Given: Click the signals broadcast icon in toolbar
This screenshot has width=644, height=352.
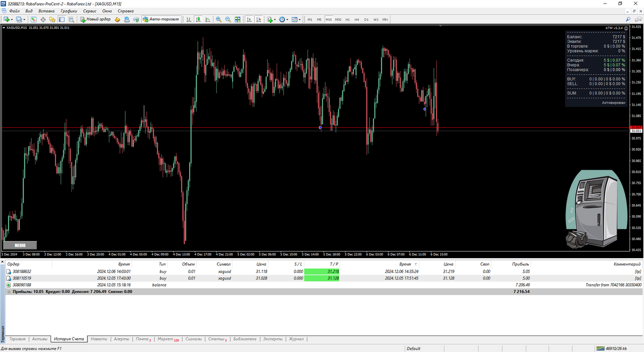Looking at the screenshot, I should point(136,19).
